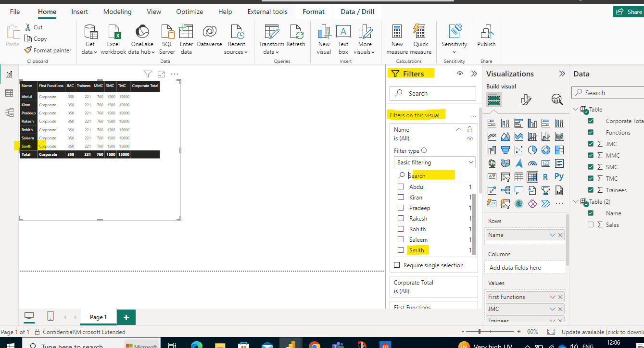Select the gauge visual
The width and height of the screenshot is (644, 348).
pos(532,163)
